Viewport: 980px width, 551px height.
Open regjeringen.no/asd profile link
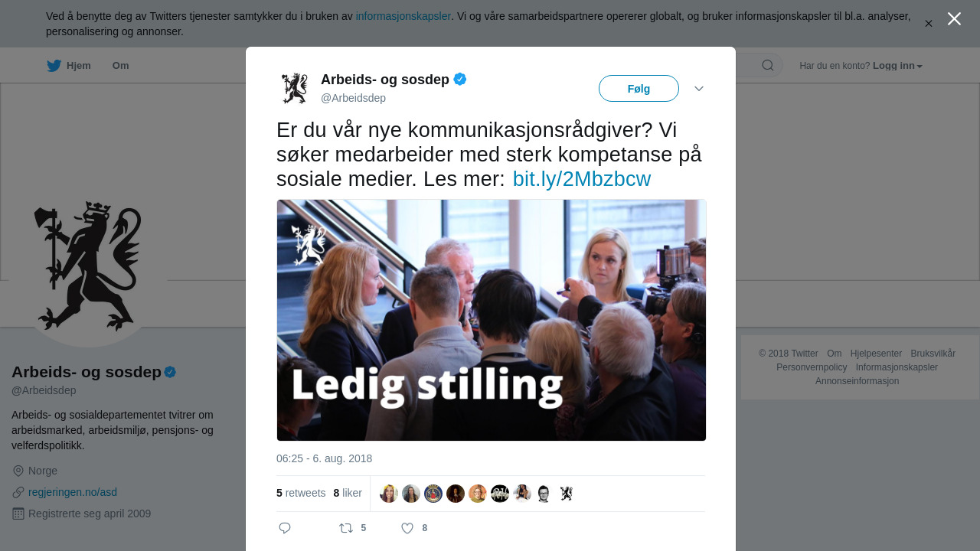click(73, 492)
